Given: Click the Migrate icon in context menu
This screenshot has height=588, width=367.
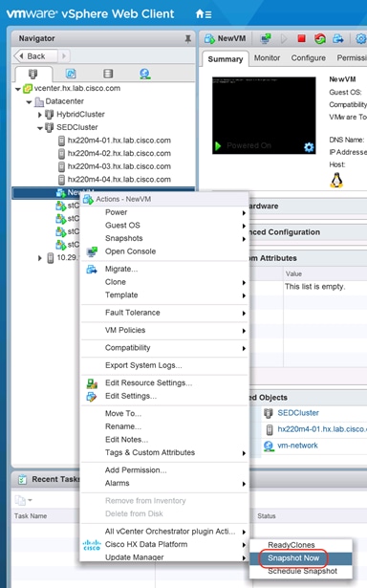Looking at the screenshot, I should click(x=92, y=270).
